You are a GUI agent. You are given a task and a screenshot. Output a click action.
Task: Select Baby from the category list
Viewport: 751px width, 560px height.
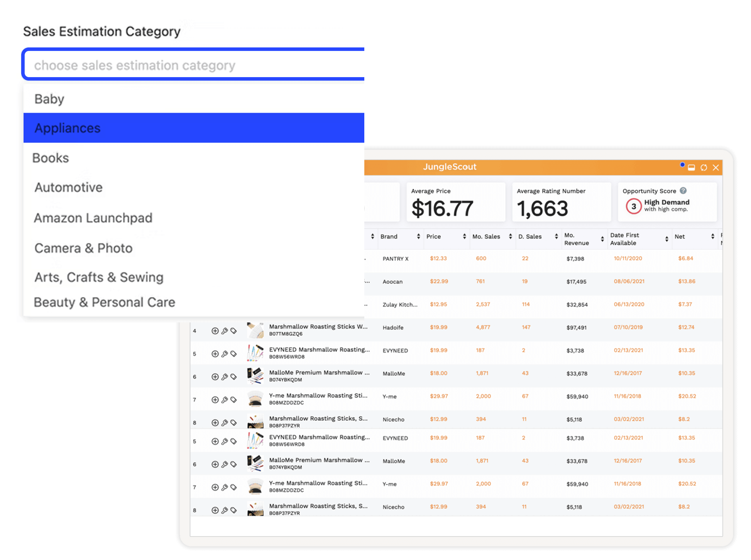(x=194, y=99)
